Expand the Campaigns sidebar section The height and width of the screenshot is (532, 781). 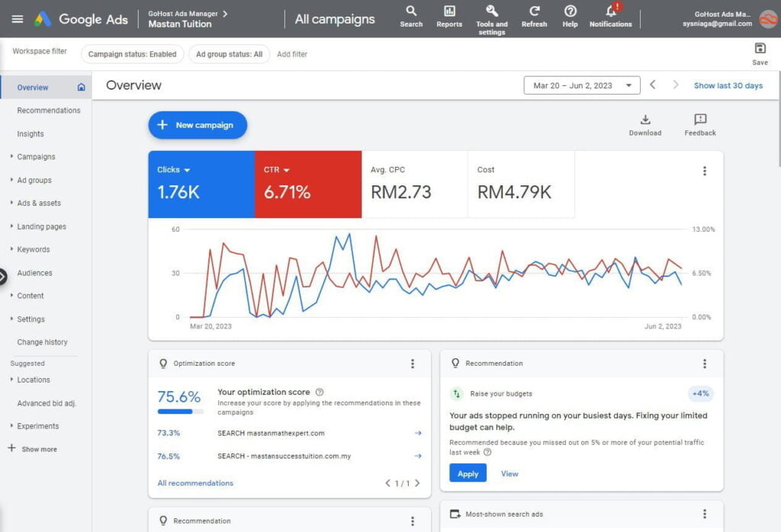pos(36,157)
